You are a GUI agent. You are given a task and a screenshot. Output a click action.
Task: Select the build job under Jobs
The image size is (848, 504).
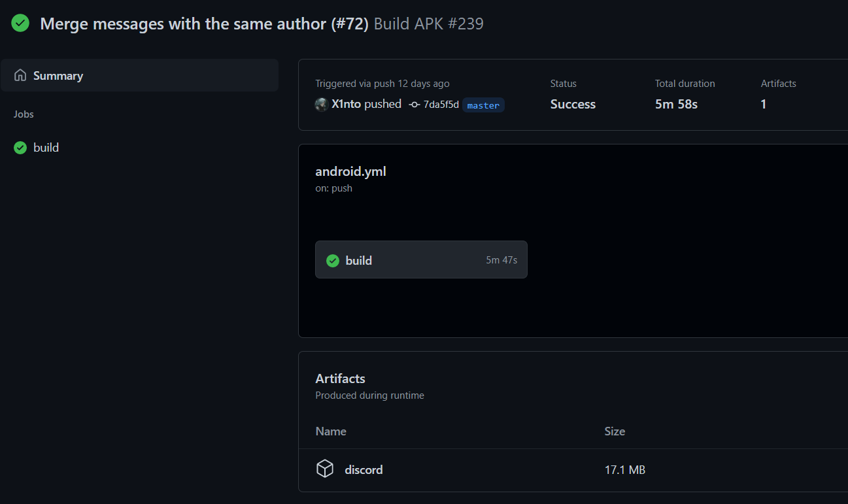(x=45, y=147)
